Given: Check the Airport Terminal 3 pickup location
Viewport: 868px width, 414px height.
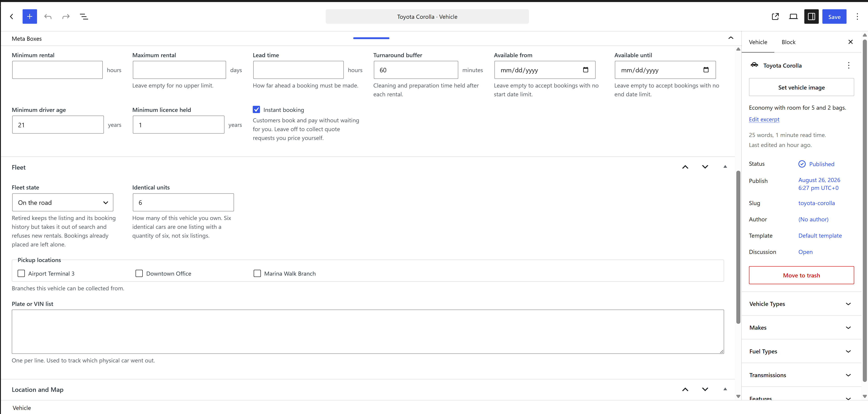Looking at the screenshot, I should point(21,273).
